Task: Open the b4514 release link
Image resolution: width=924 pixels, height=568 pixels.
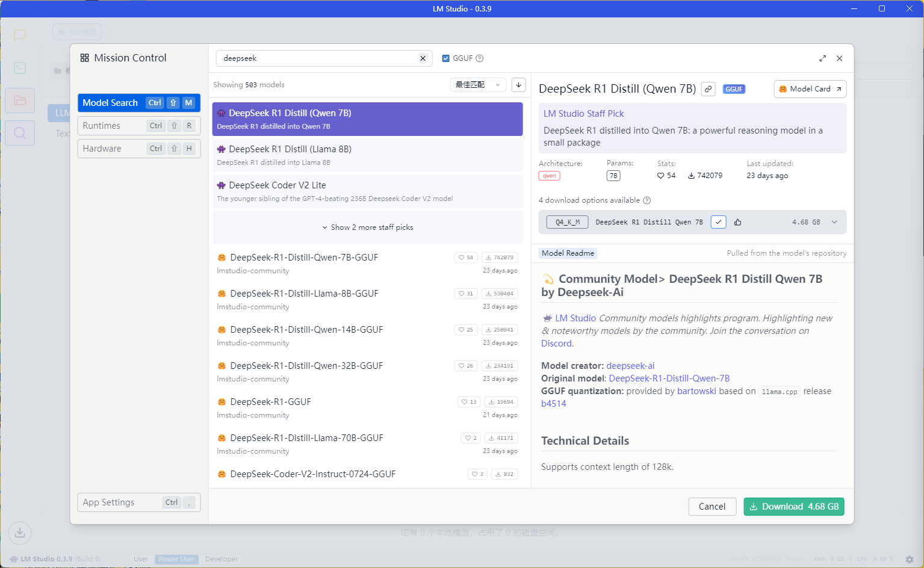Action: [554, 404]
